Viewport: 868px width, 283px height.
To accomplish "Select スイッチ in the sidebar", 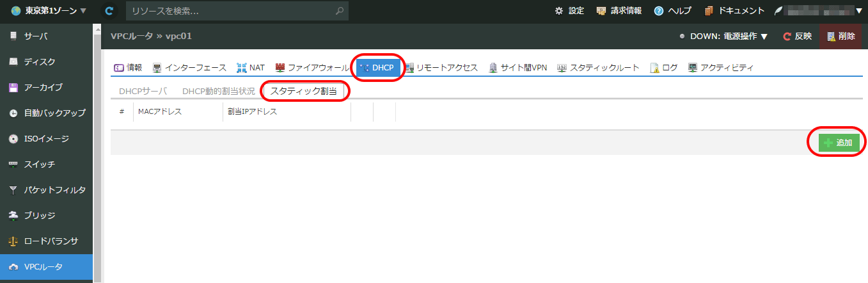I will 46,164.
